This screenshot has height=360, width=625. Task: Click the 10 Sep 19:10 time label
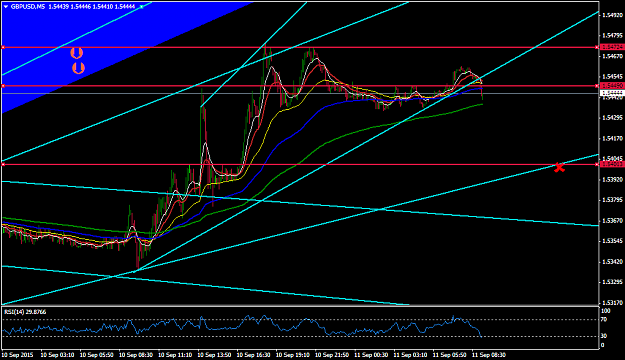[x=293, y=355]
